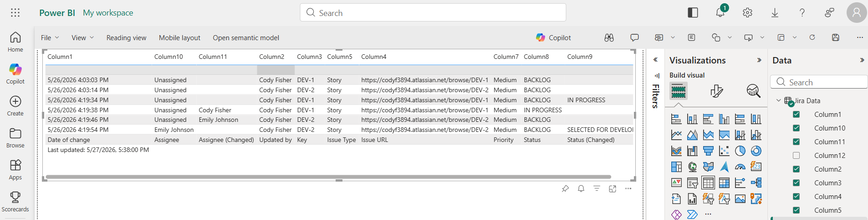This screenshot has width=868, height=220.
Task: Open the Browse section
Action: pyautogui.click(x=15, y=138)
